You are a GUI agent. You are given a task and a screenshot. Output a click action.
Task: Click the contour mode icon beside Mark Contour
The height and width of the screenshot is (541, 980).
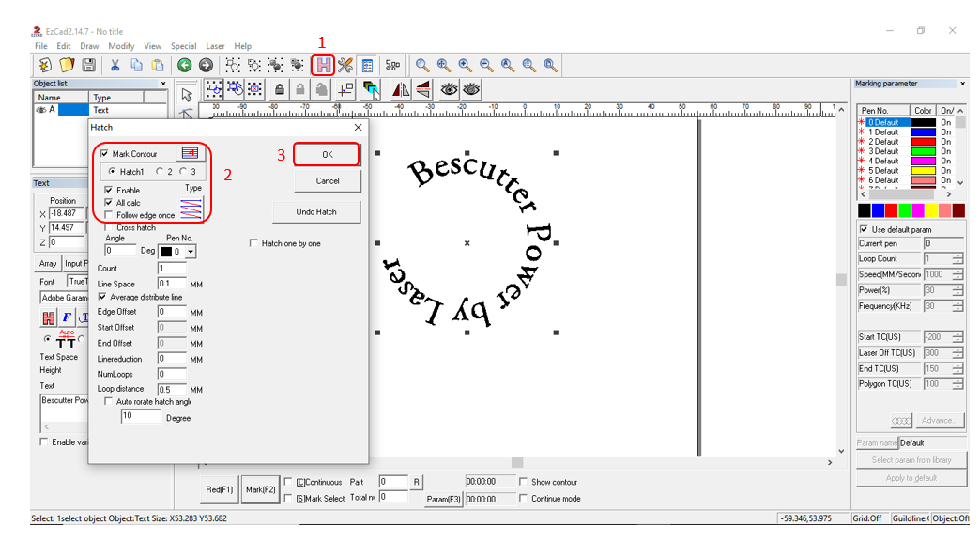point(190,153)
